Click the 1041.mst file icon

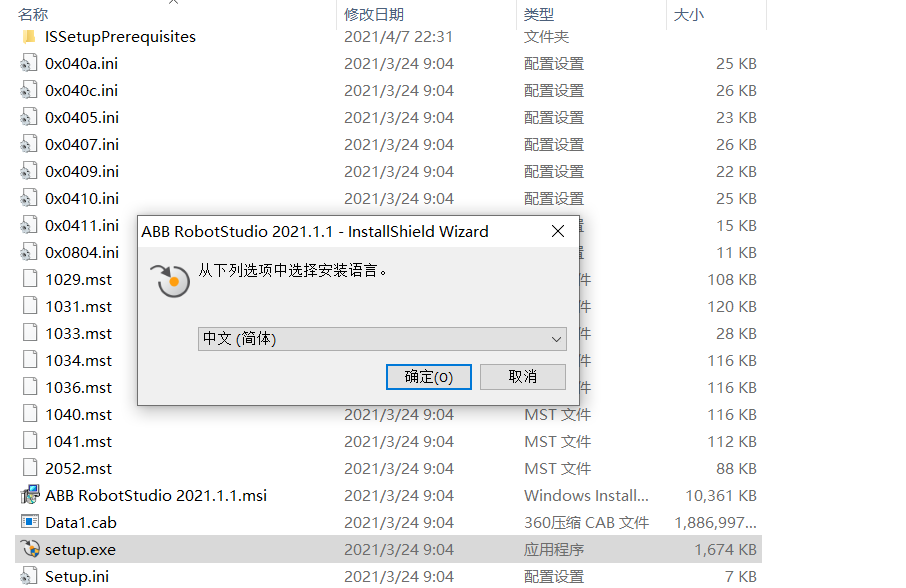click(x=30, y=441)
